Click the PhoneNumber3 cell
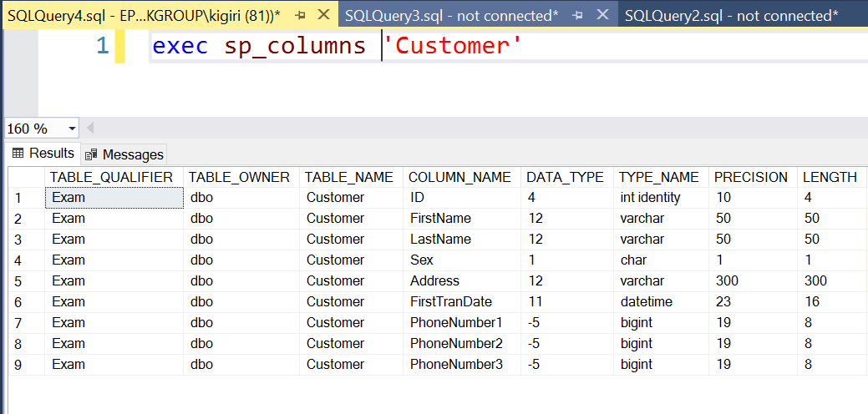The height and width of the screenshot is (414, 868). tap(462, 364)
